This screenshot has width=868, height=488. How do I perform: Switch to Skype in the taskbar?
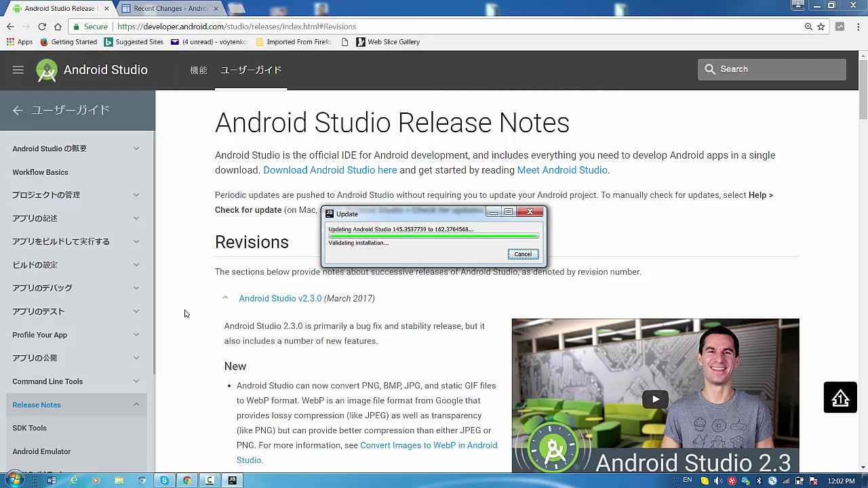164,481
